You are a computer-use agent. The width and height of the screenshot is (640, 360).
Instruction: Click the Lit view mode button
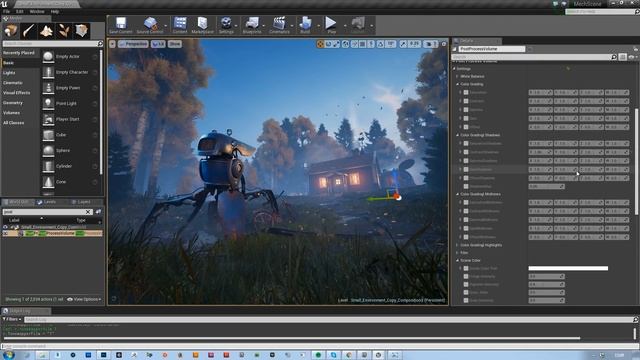tap(158, 44)
